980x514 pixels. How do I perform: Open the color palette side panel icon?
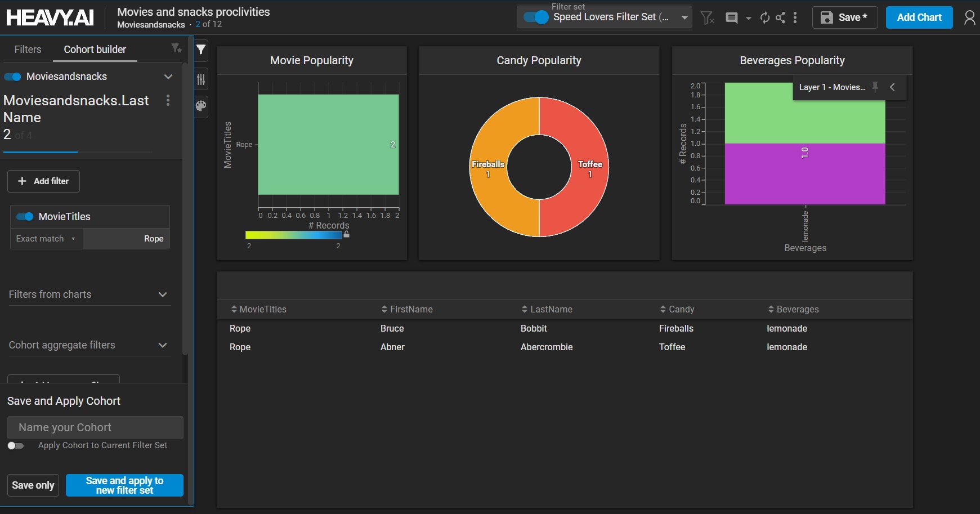point(201,106)
